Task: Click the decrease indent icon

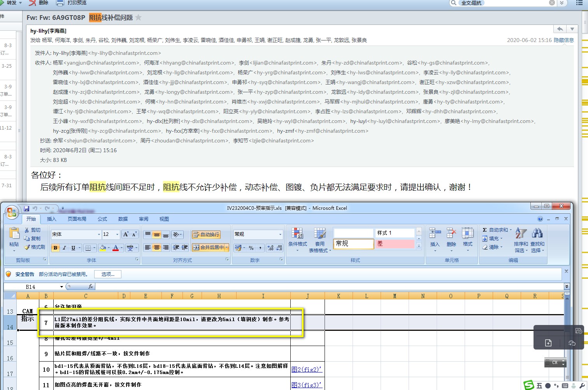Action: 176,248
